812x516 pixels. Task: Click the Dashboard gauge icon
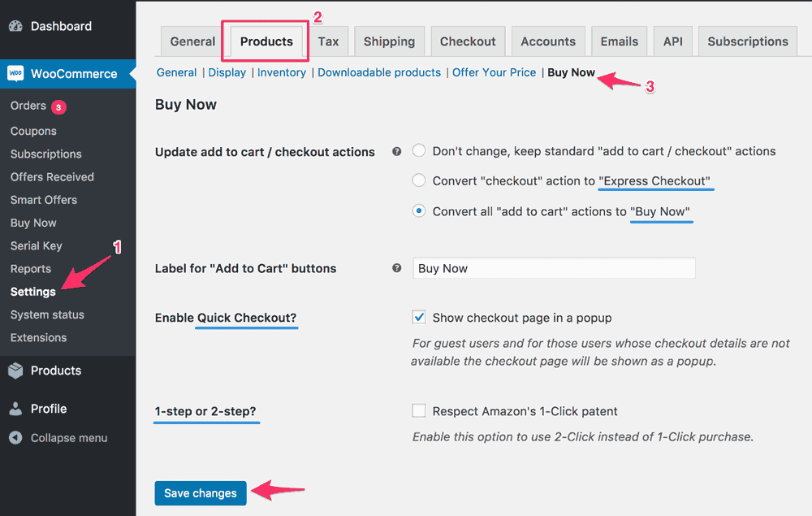click(16, 26)
